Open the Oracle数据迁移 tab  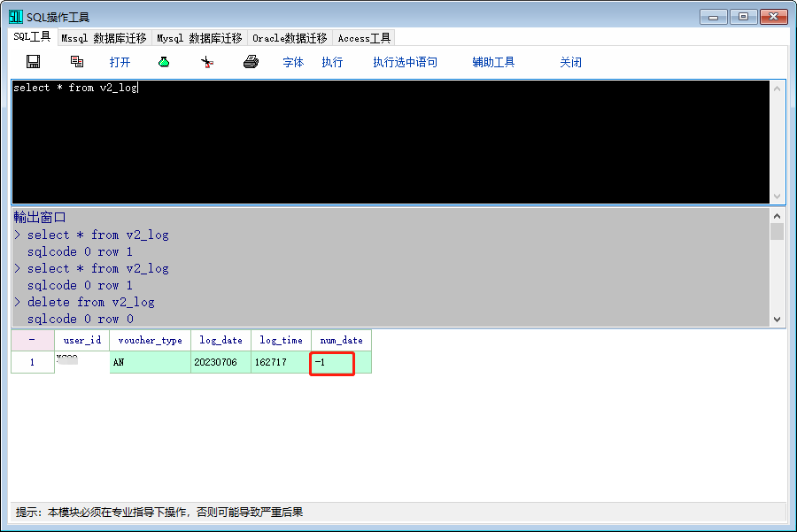[x=290, y=38]
